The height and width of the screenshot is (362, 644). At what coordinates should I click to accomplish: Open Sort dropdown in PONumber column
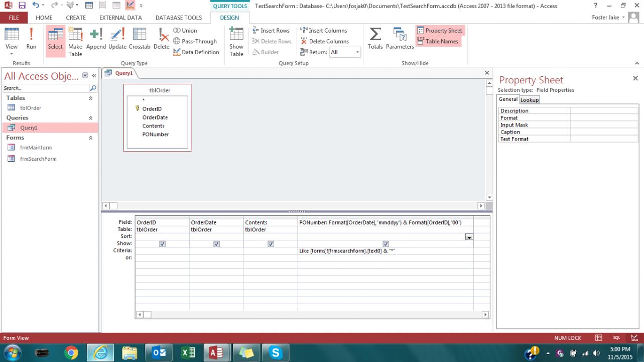(x=469, y=237)
